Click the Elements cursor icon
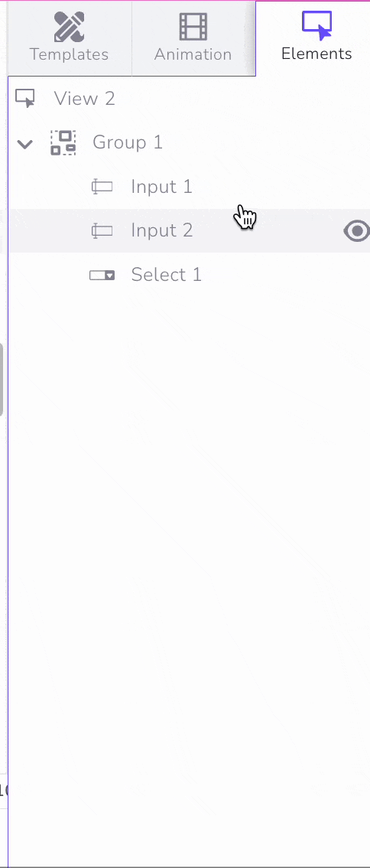Viewport: 370px width, 868px height. (317, 25)
